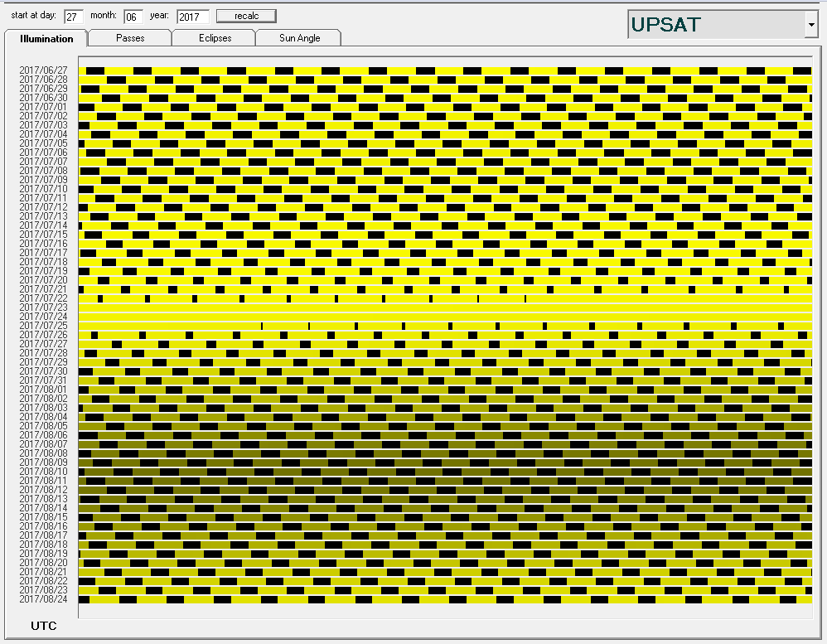Select the 2017/07/31 date row label
Image resolution: width=827 pixels, height=644 pixels.
(x=44, y=380)
